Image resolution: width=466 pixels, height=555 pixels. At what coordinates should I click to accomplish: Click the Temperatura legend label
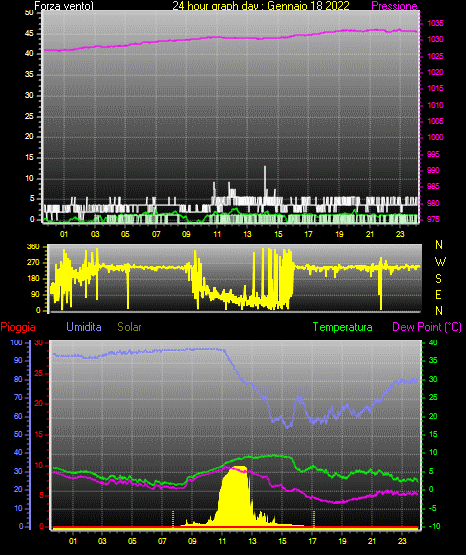[x=343, y=327]
